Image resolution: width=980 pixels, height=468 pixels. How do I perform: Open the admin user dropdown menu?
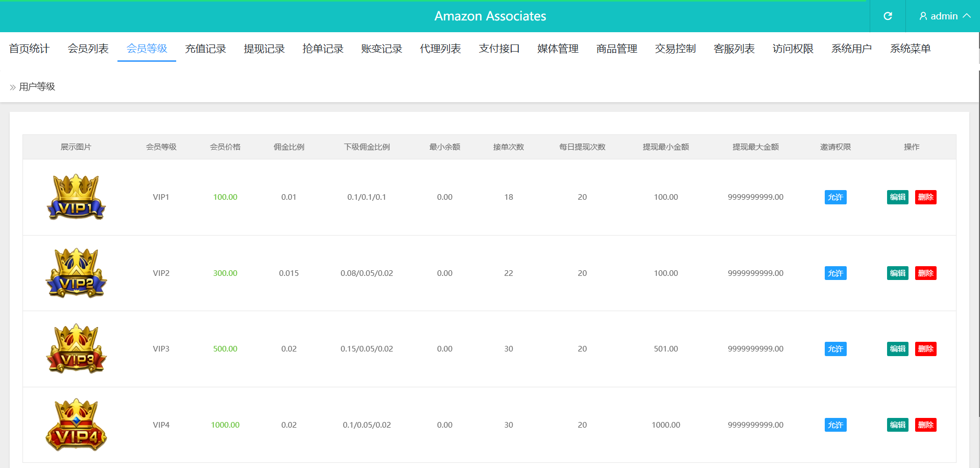tap(944, 16)
